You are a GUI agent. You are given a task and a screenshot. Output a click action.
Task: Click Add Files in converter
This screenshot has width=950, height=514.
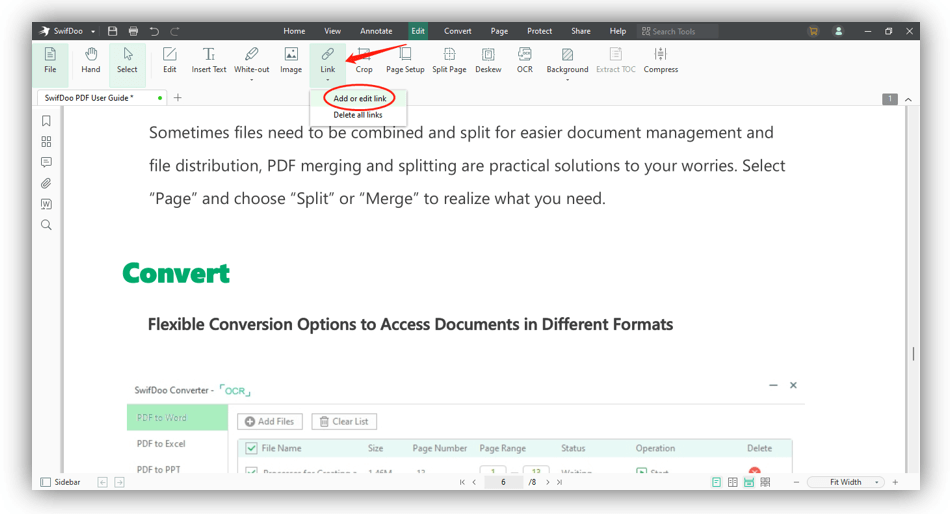pos(270,421)
